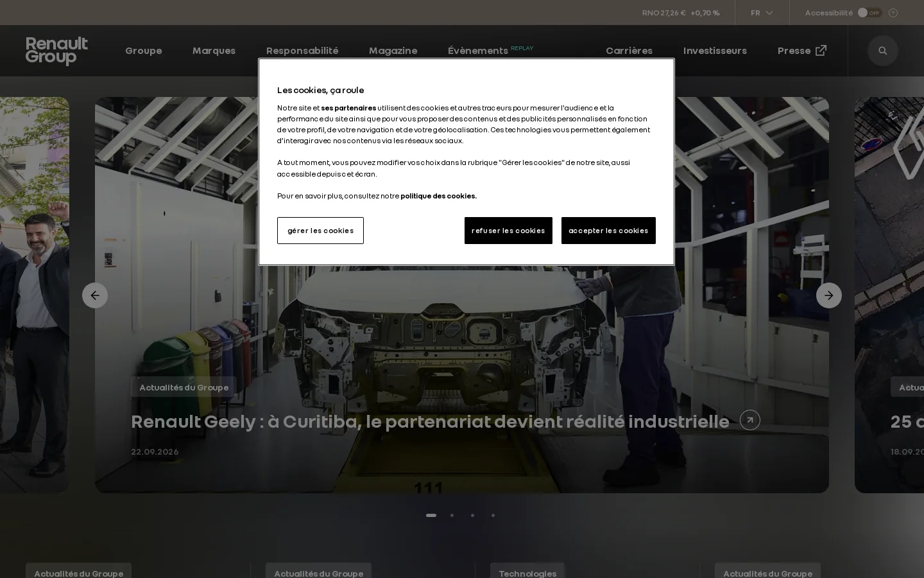Viewport: 924px width, 578px height.
Task: Open the Responsabilité menu
Action: [302, 51]
